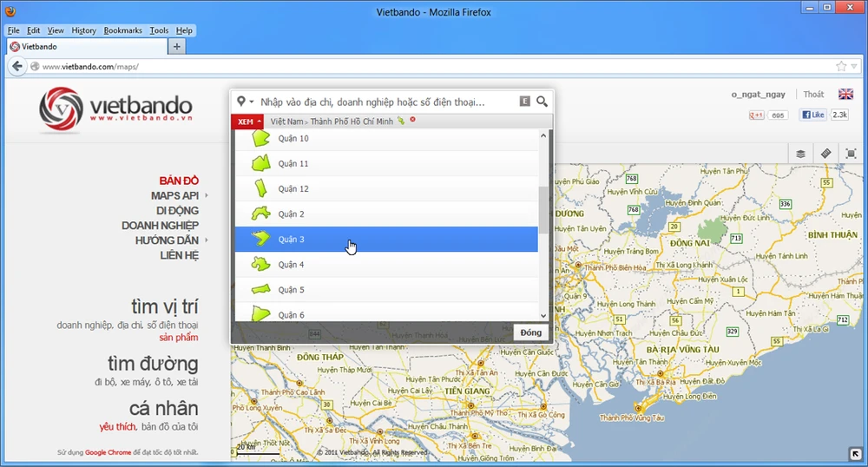Open the Bookmarks menu
This screenshot has height=467, width=868.
coord(122,30)
